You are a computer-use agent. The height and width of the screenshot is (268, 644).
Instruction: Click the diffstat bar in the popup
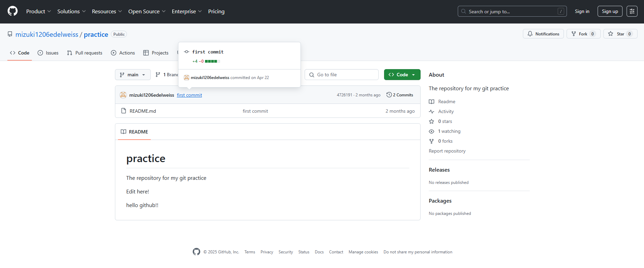coord(212,61)
